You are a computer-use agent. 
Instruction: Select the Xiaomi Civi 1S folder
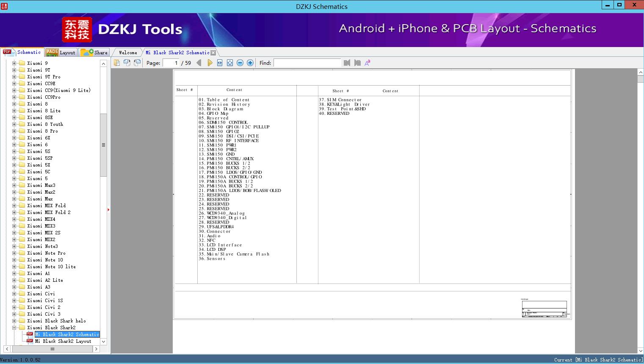click(45, 300)
